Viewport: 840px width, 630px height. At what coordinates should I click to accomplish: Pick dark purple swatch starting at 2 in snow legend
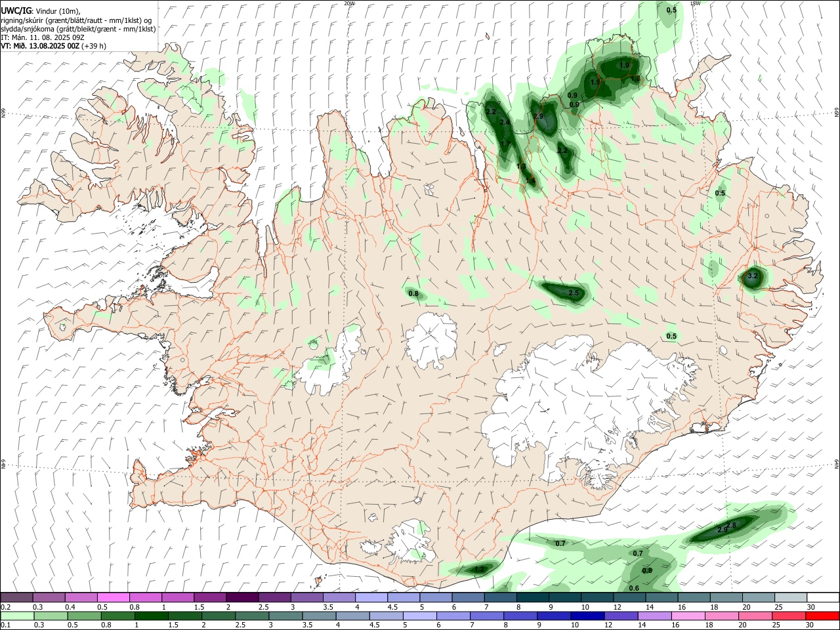pos(242,597)
